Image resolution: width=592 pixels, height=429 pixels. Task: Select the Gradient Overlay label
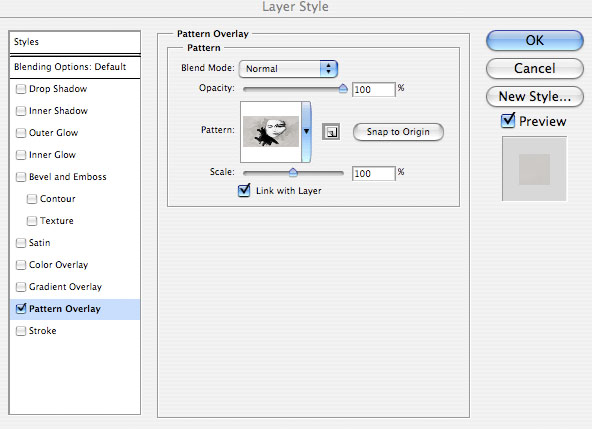point(65,287)
